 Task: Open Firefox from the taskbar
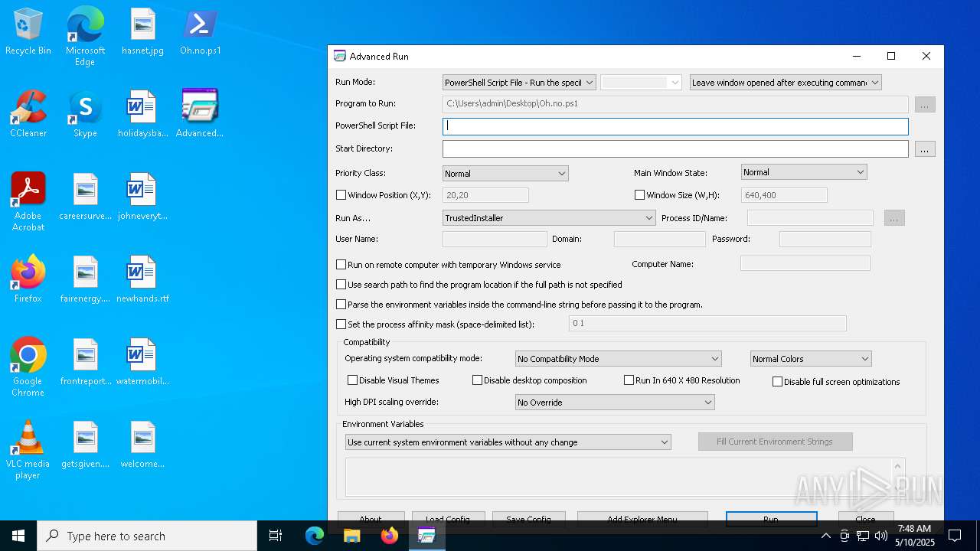tap(389, 536)
